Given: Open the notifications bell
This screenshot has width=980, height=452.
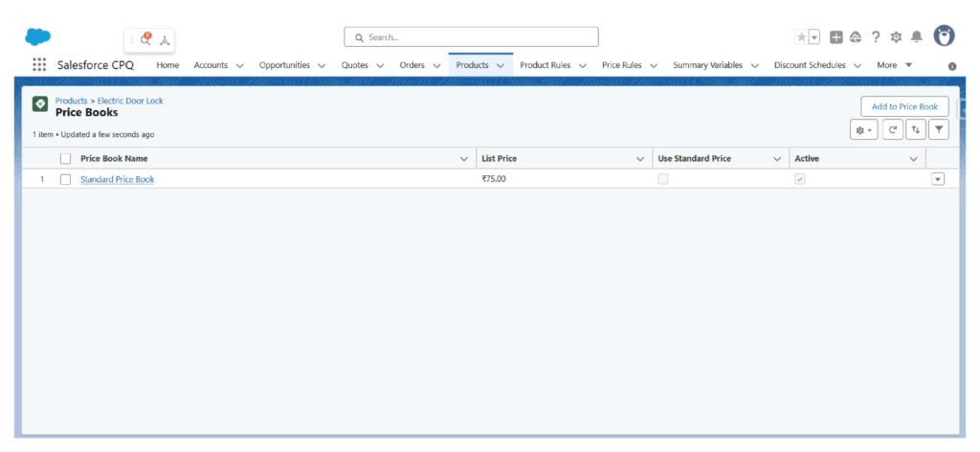Looking at the screenshot, I should (x=916, y=37).
